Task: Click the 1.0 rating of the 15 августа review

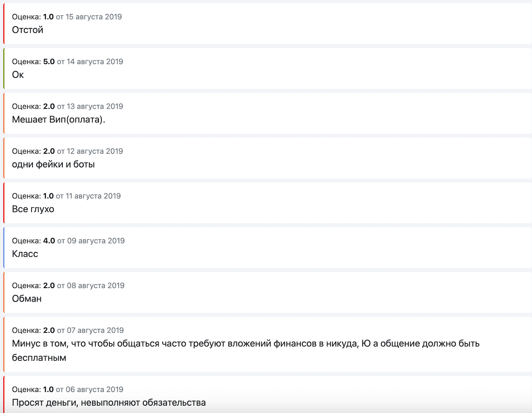Action: 48,17
